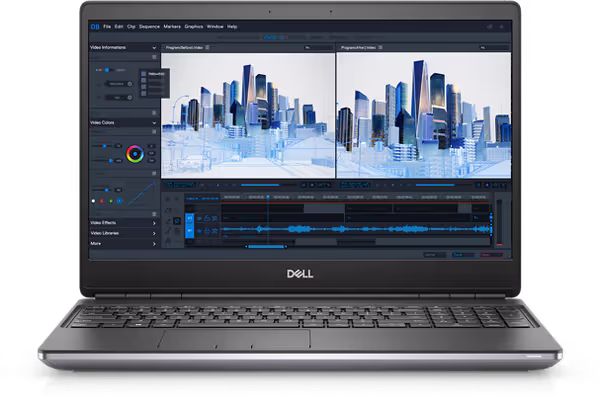The height and width of the screenshot is (397, 600).
Task: Open zoom dropdown of right monitor
Action: [494, 47]
